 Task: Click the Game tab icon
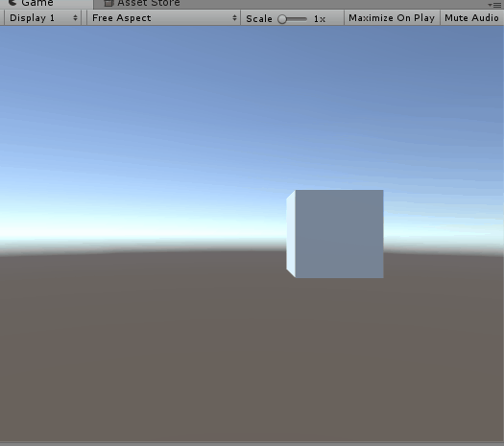(x=12, y=3)
